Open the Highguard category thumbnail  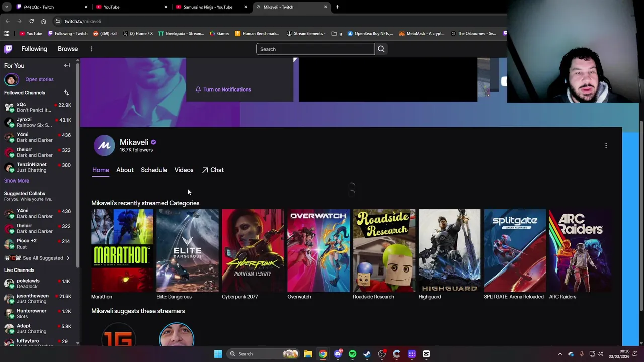[x=449, y=250]
